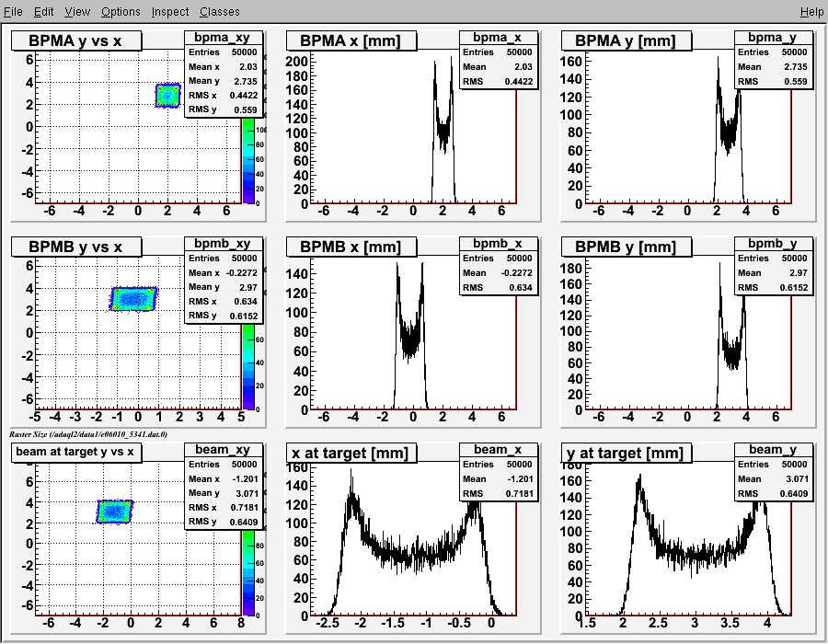828x644 pixels.
Task: Click the BPMA y histogram curve
Action: pos(730,132)
